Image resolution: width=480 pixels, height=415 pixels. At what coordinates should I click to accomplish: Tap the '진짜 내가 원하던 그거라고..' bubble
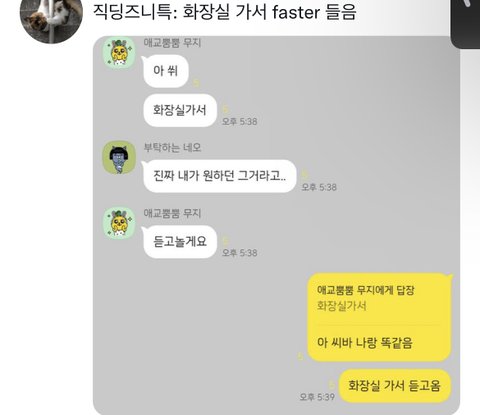[x=220, y=176]
